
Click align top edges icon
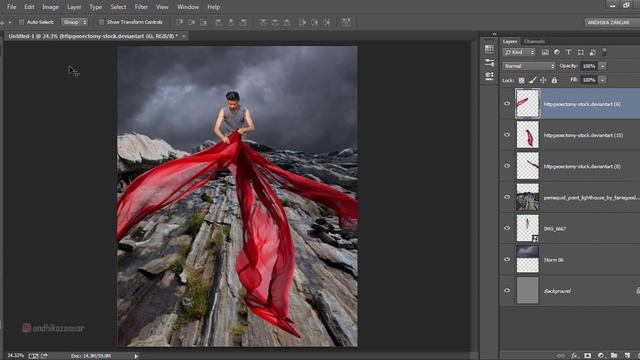180,22
